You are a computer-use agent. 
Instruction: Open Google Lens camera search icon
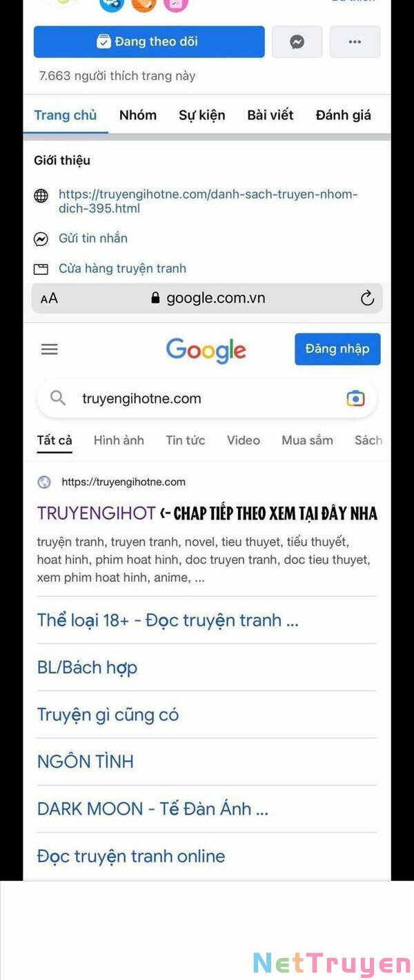355,398
